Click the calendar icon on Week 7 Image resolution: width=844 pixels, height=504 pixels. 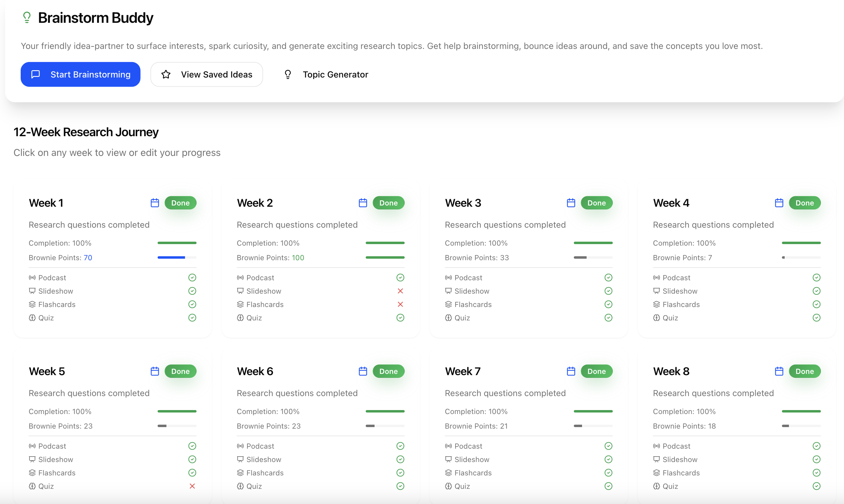(x=571, y=371)
